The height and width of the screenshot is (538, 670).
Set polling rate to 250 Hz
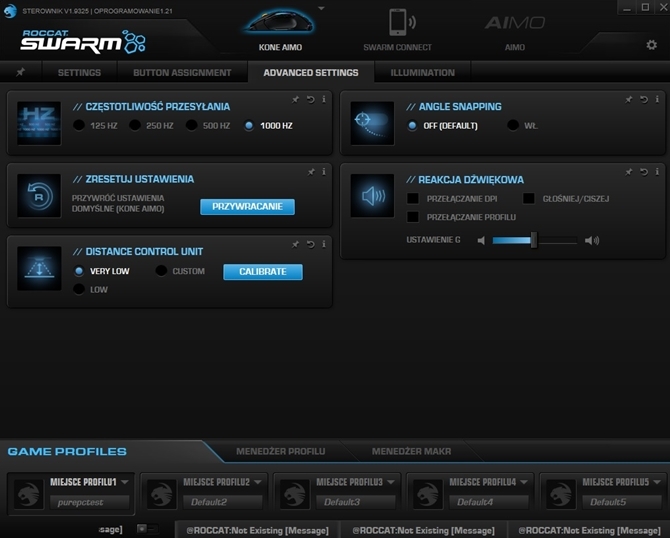[135, 126]
